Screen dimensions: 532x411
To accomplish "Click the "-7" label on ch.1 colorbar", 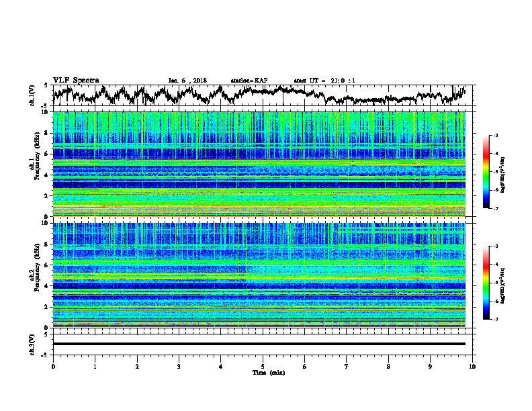I will (x=495, y=208).
